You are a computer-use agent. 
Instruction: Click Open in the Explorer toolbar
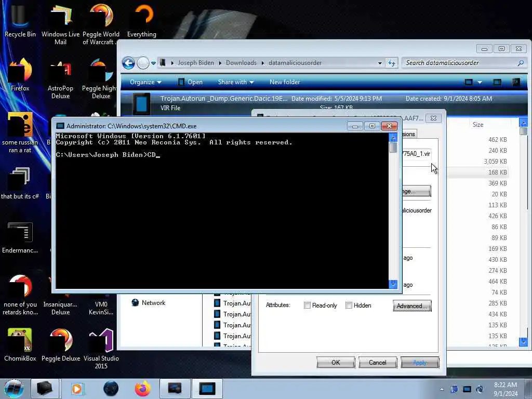(x=190, y=82)
